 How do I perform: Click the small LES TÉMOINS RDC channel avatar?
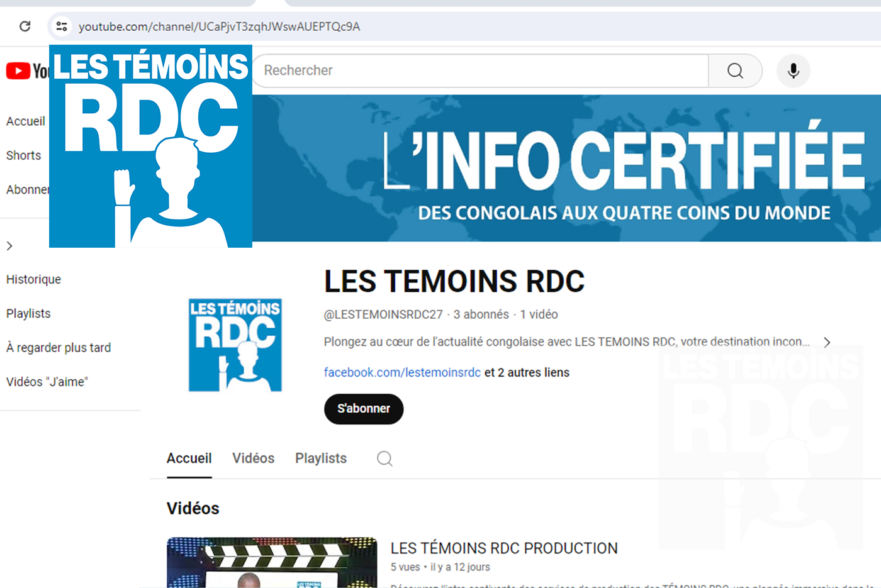(x=235, y=345)
